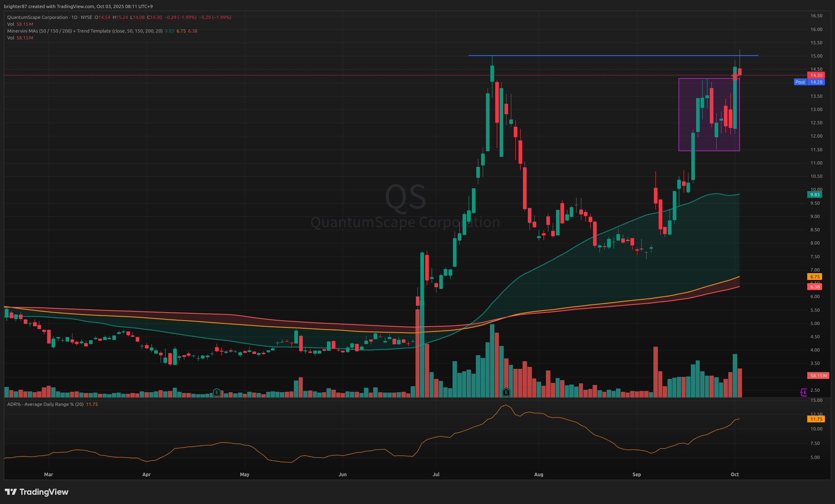Click the red 14.30 last price label
The height and width of the screenshot is (504, 835).
point(816,75)
